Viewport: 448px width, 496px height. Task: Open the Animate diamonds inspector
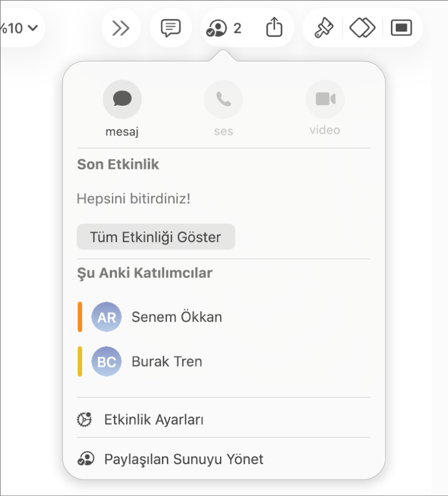362,28
